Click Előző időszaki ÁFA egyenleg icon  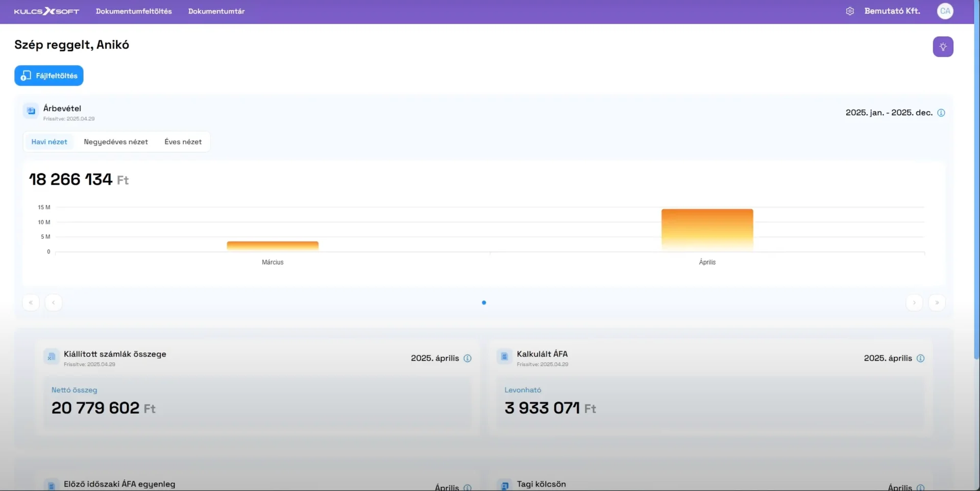click(51, 485)
